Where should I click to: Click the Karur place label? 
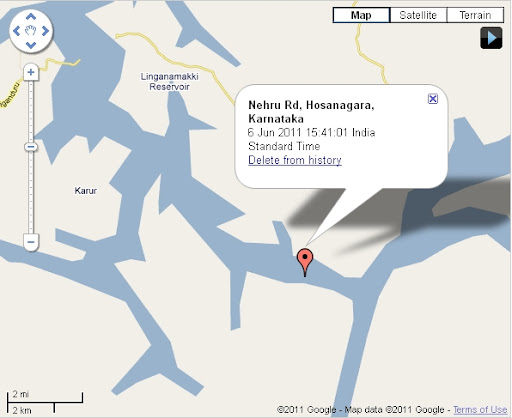point(86,191)
